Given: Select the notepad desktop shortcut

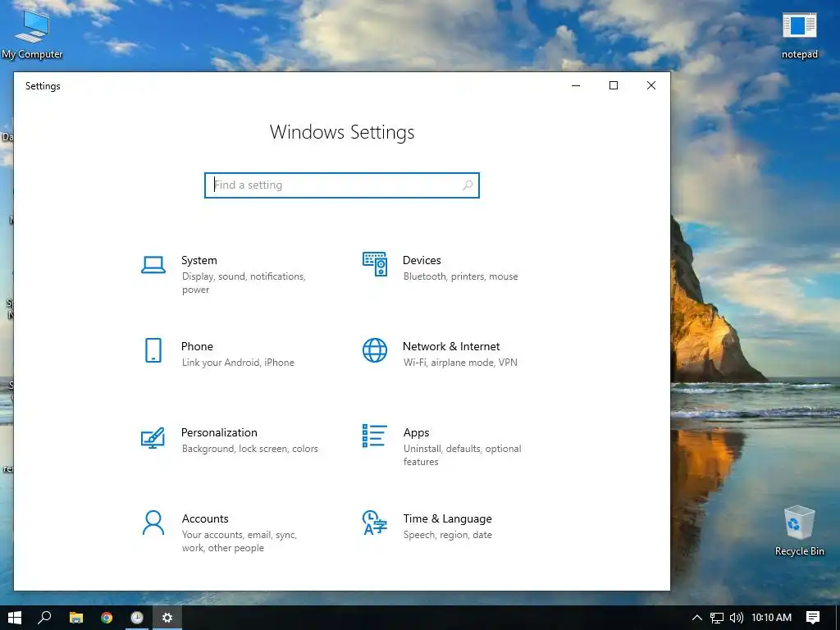Looking at the screenshot, I should pyautogui.click(x=799, y=35).
